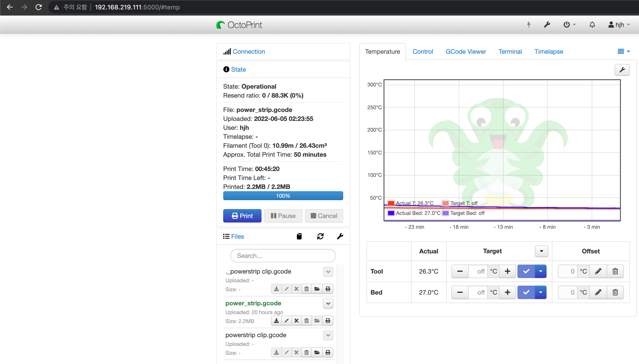Expand the Connection panel

pyautogui.click(x=249, y=51)
